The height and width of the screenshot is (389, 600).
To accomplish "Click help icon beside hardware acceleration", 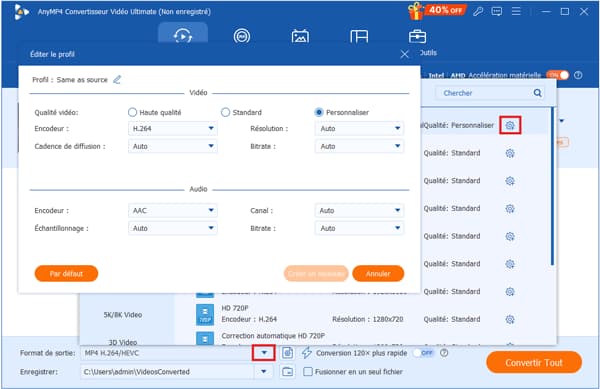I will [x=578, y=75].
